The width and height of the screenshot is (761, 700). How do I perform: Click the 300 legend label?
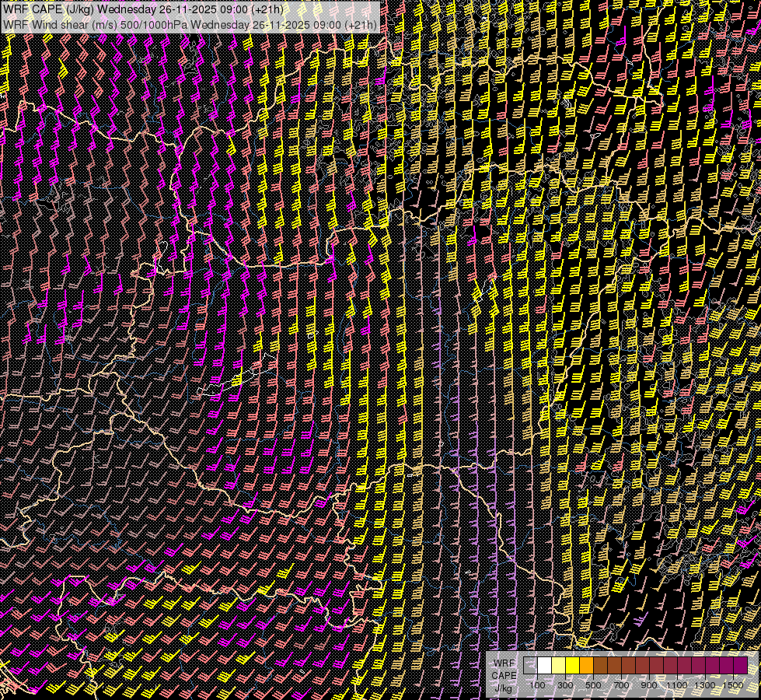click(565, 685)
